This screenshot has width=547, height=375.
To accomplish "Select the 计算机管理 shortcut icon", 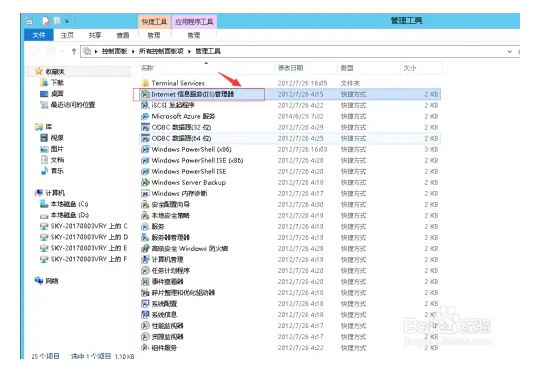I will point(145,260).
